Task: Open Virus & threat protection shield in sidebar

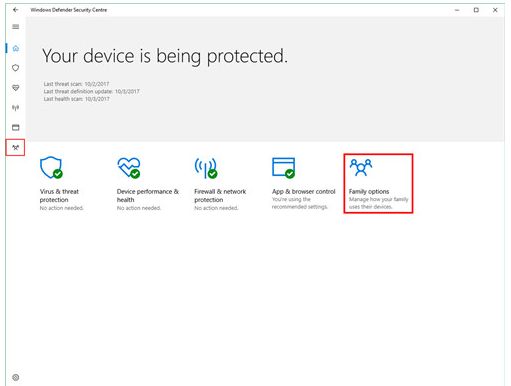Action: (x=15, y=68)
